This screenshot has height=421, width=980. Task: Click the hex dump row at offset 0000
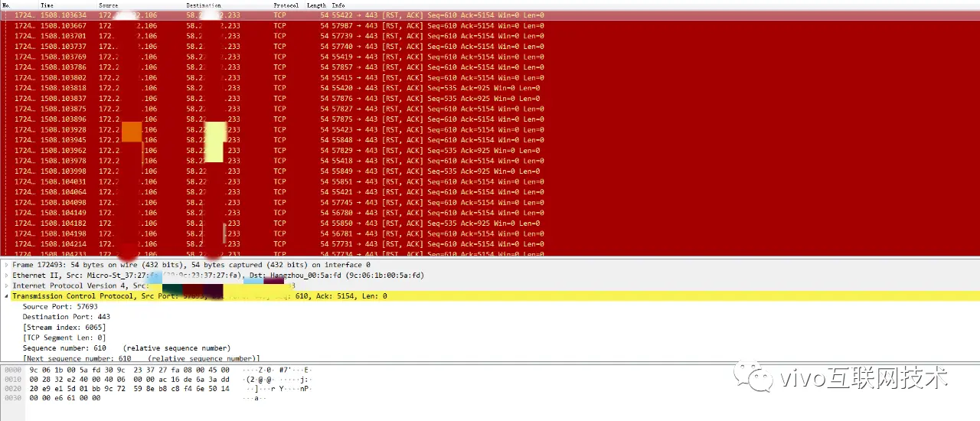(157, 370)
